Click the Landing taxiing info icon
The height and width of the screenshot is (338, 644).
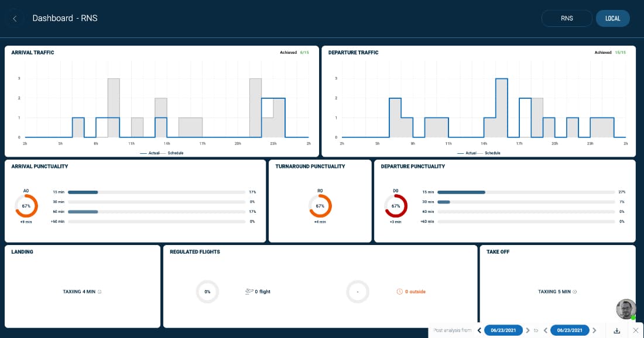pos(100,292)
